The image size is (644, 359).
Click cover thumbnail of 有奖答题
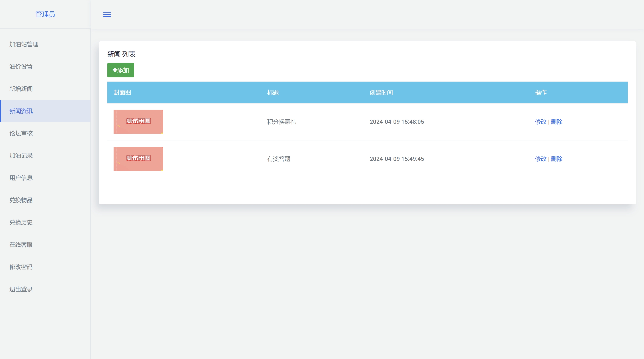(x=138, y=159)
